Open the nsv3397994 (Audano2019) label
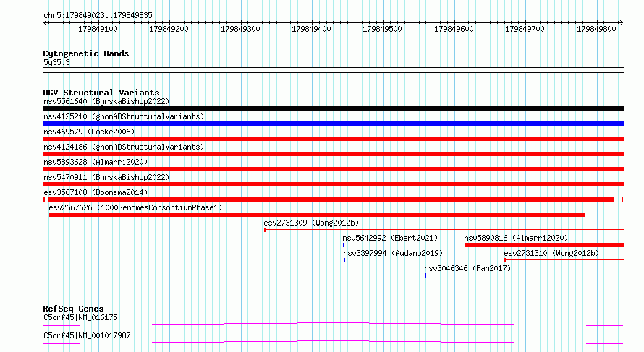The image size is (644, 352). [x=393, y=253]
